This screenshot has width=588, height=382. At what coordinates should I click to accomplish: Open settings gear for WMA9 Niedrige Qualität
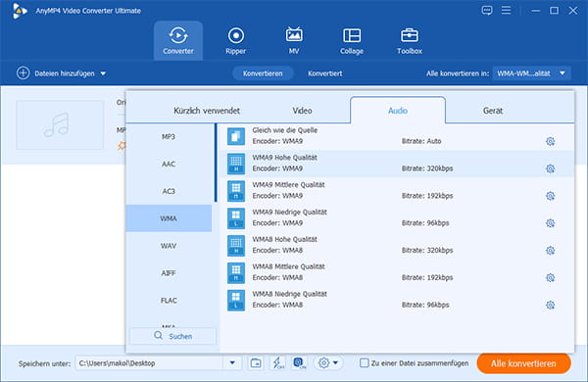click(550, 223)
